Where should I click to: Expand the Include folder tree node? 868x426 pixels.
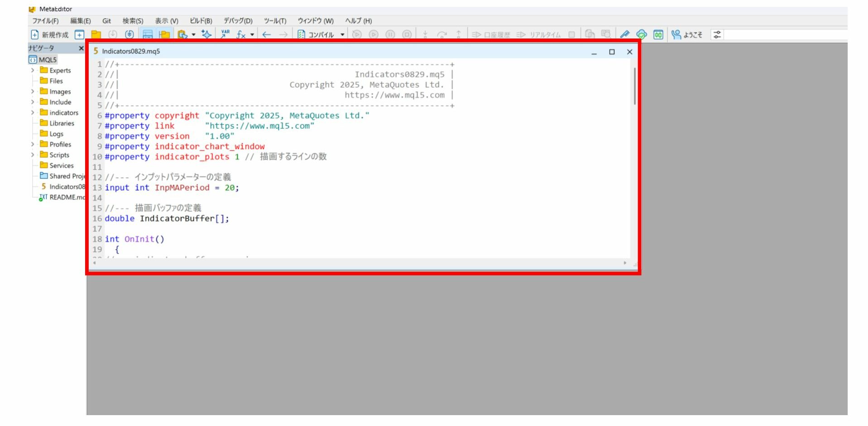coord(33,102)
